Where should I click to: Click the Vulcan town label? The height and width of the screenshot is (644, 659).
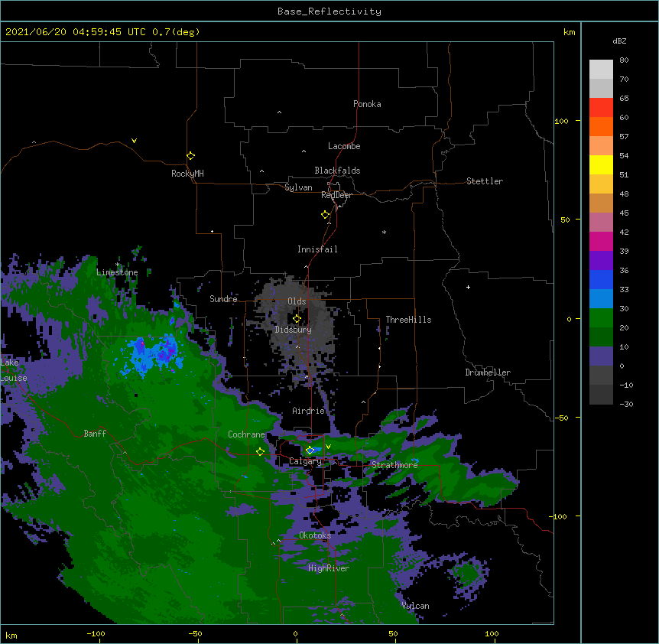pos(415,606)
